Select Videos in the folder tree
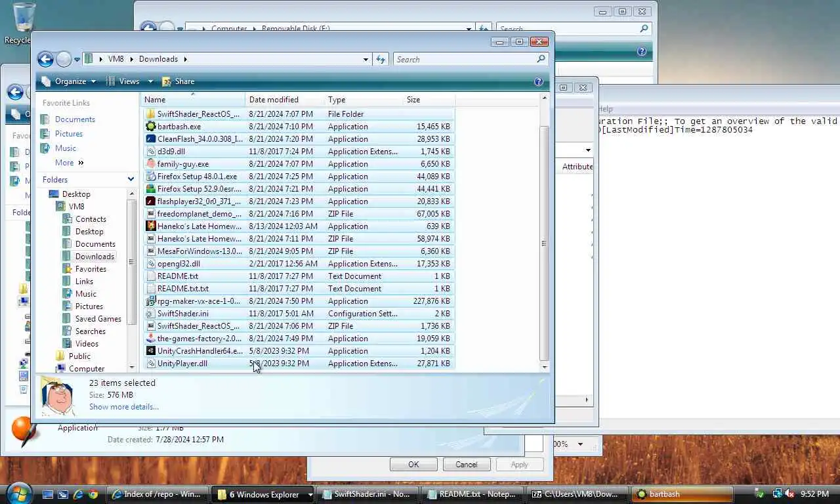840x504 pixels. 87,344
